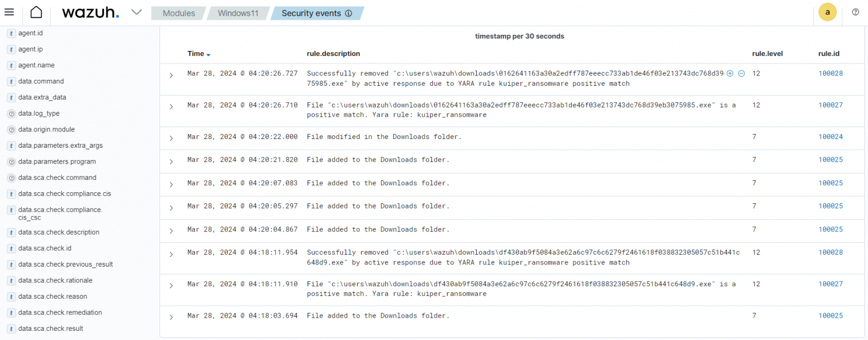The image size is (868, 340).
Task: Click 'File modified in the Downloads folder.' text
Action: [384, 137]
